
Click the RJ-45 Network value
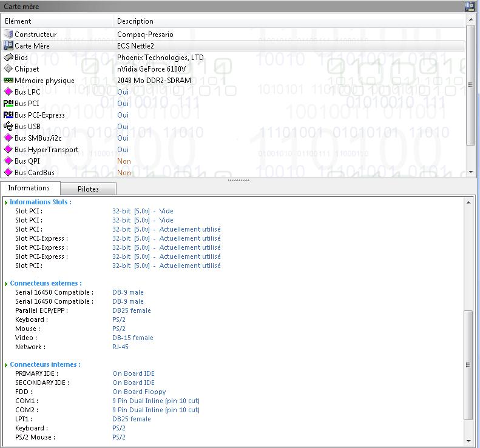tap(120, 347)
